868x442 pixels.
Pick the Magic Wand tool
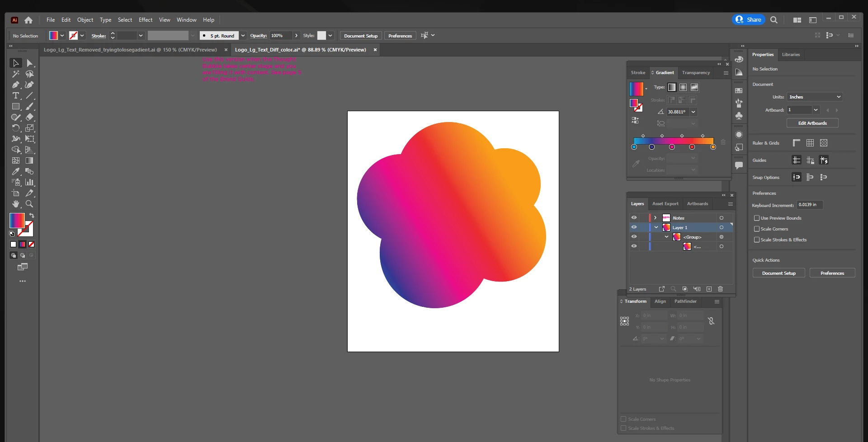(x=16, y=74)
